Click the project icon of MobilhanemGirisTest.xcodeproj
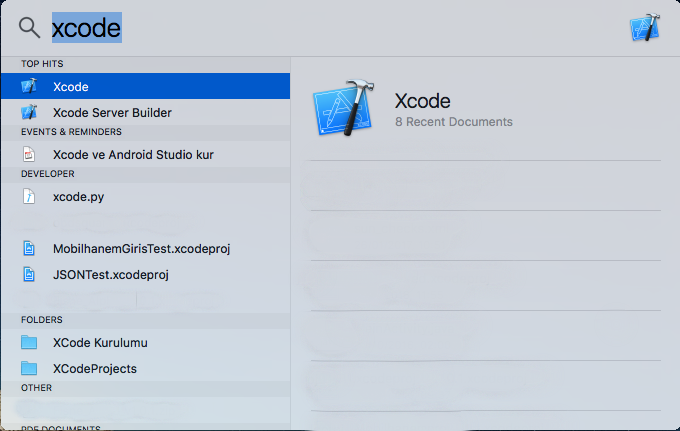 pos(29,248)
